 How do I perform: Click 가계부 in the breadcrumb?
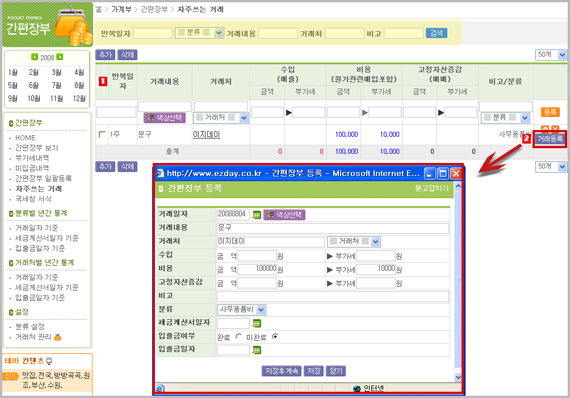[x=121, y=9]
